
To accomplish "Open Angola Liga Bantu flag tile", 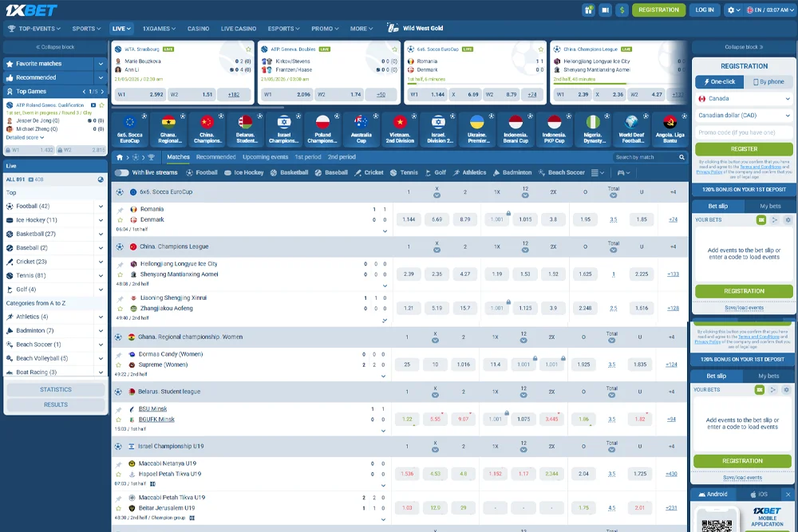I will pos(670,129).
